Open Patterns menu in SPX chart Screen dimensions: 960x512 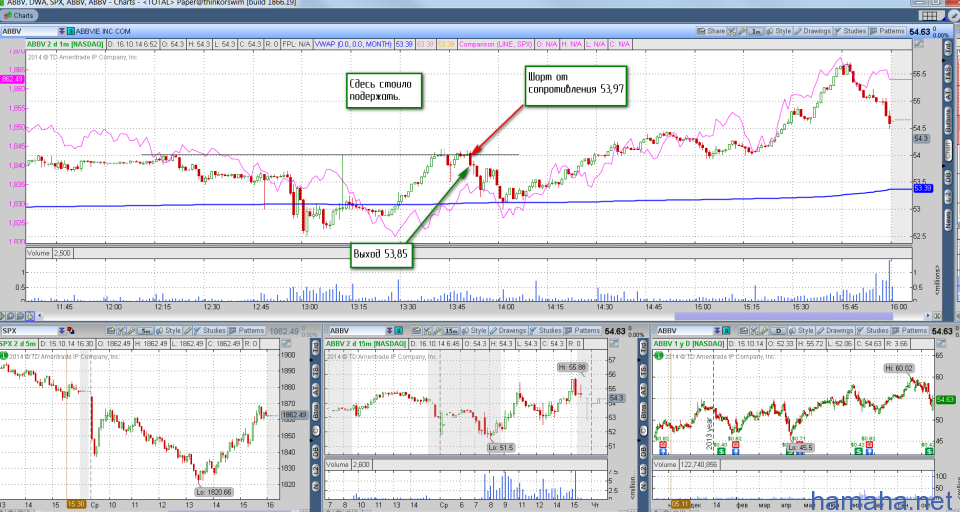pyautogui.click(x=247, y=331)
